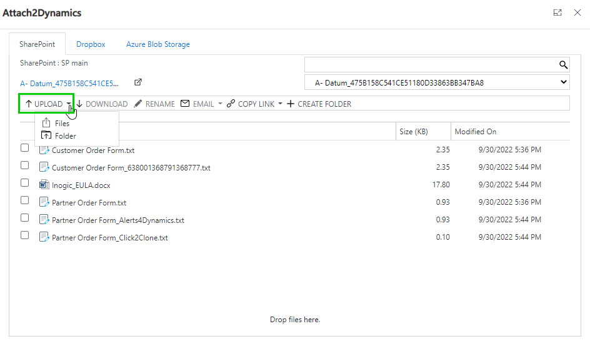Select Partner Order Form_Alerts4Dynamics.txt checkbox
Viewport: 590px width, 364px height.
24,217
